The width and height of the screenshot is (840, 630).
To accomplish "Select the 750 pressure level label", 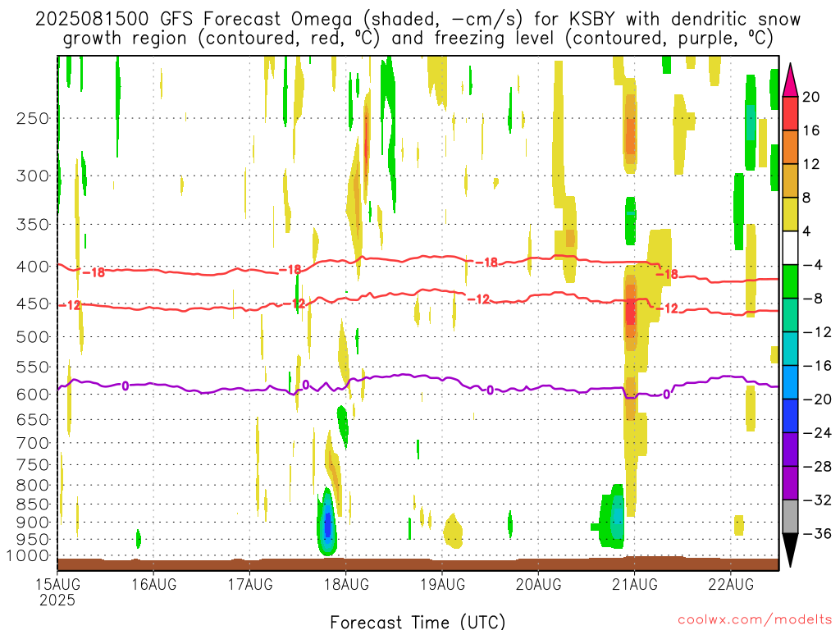I will tap(33, 465).
